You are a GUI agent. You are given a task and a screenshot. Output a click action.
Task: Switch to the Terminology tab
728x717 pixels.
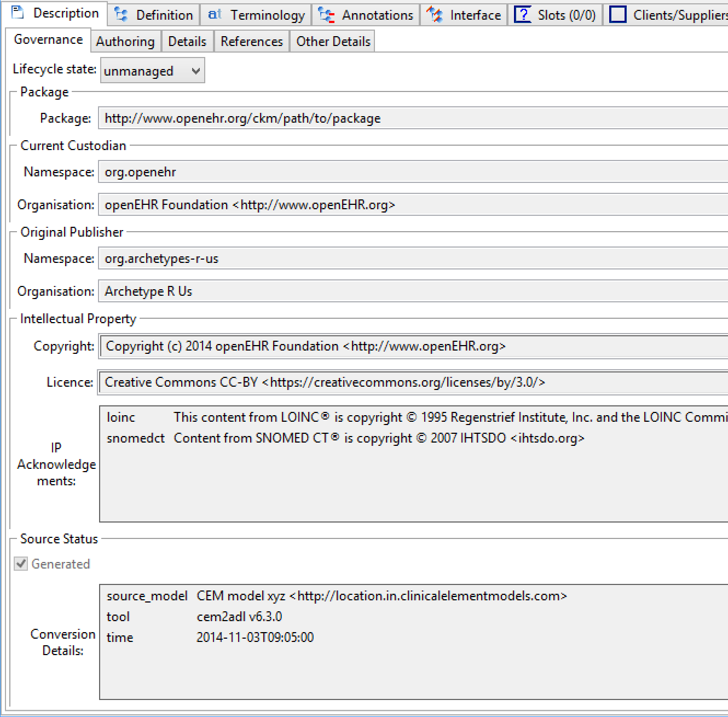[x=256, y=15]
